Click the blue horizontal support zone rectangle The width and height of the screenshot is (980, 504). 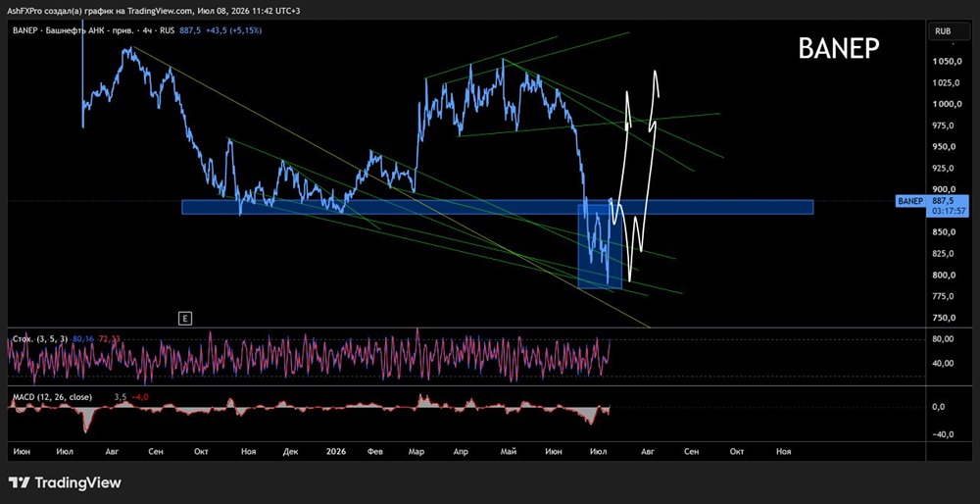click(x=498, y=207)
